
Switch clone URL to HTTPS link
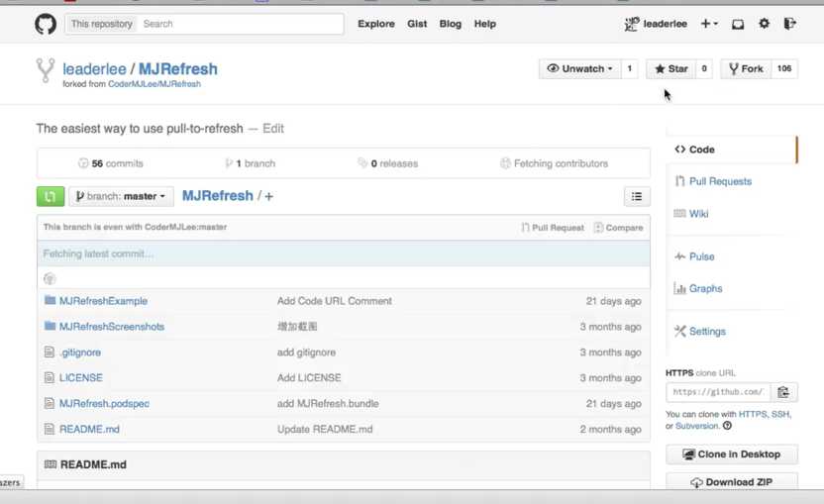(753, 414)
